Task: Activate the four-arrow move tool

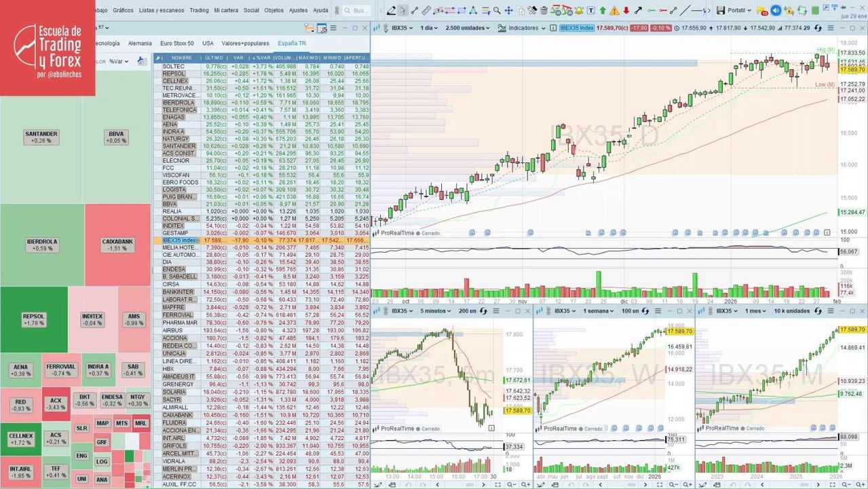Action: coord(508,10)
